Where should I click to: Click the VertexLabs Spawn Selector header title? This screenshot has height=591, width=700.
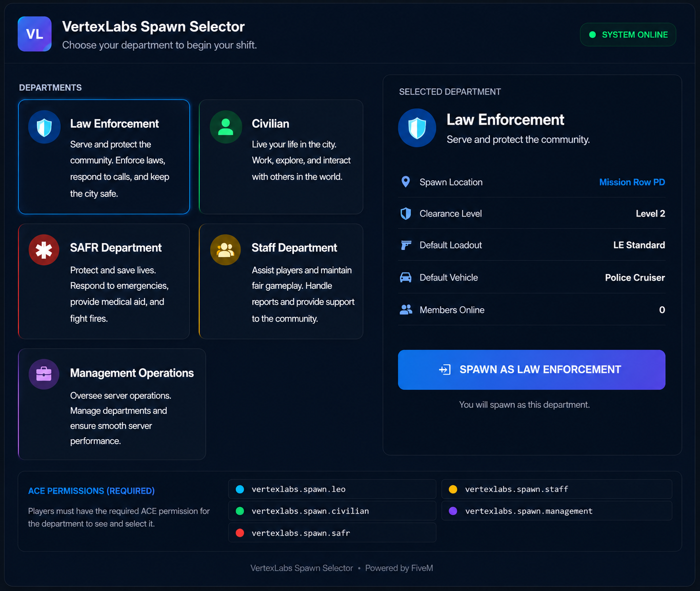point(153,27)
